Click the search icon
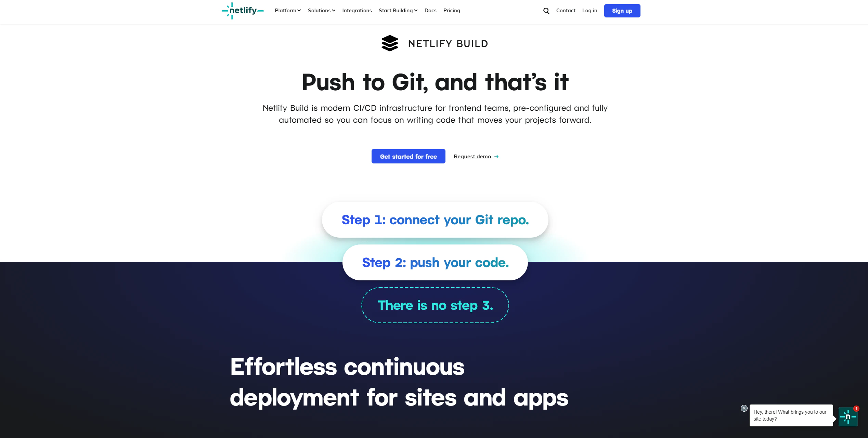Viewport: 868px width, 438px height. pos(546,11)
